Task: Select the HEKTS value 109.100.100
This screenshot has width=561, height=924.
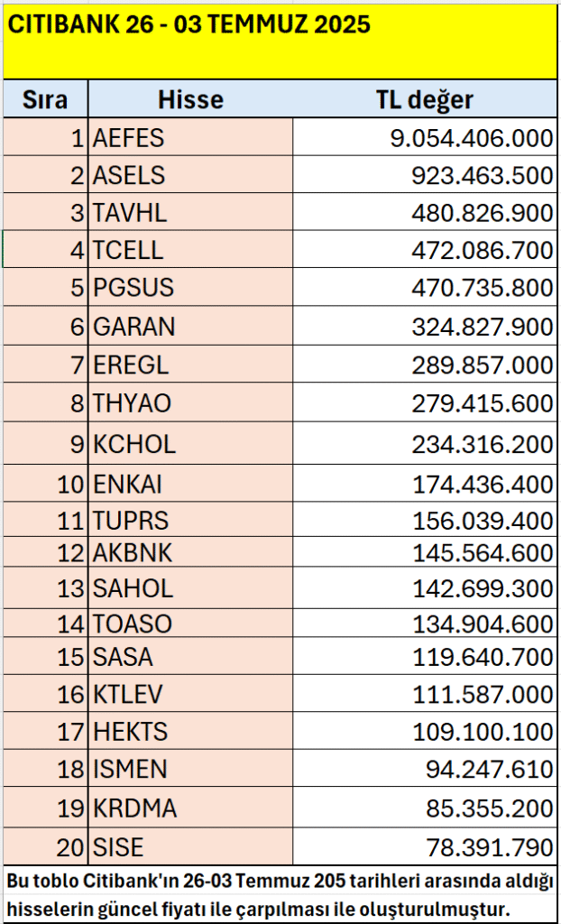Action: pos(425,731)
